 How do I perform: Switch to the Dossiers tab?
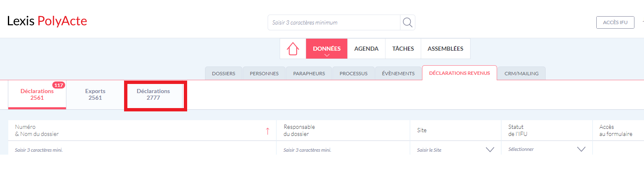click(224, 74)
